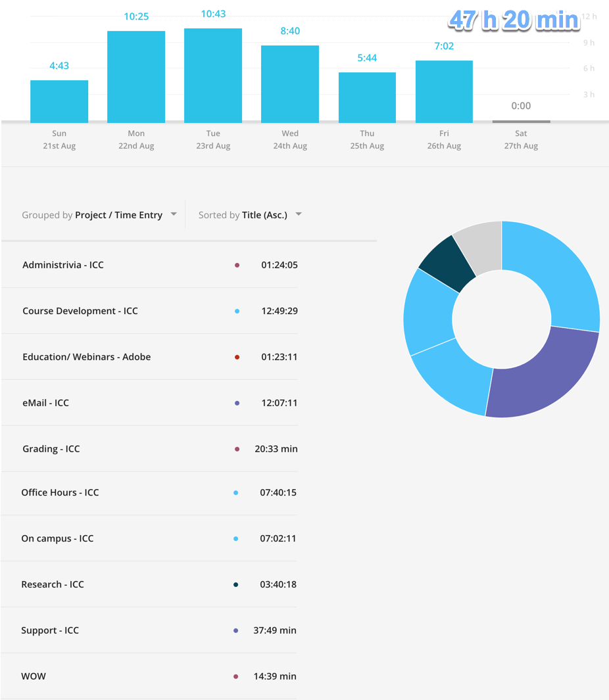This screenshot has width=609, height=700.
Task: Click the Tuesday 23rd Aug bar
Action: pyautogui.click(x=213, y=76)
